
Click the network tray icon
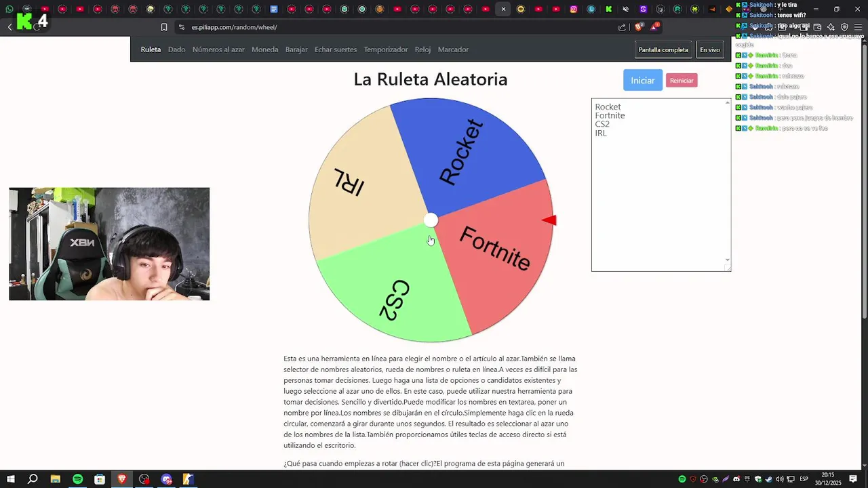point(791,479)
